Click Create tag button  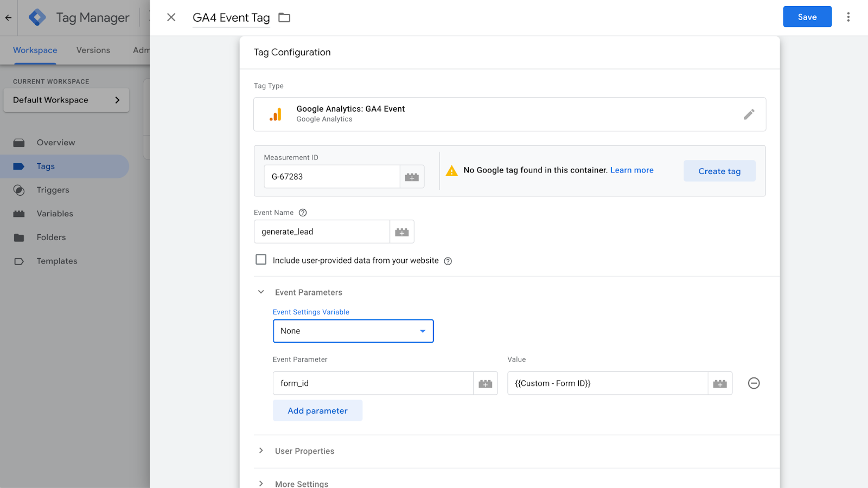[719, 171]
